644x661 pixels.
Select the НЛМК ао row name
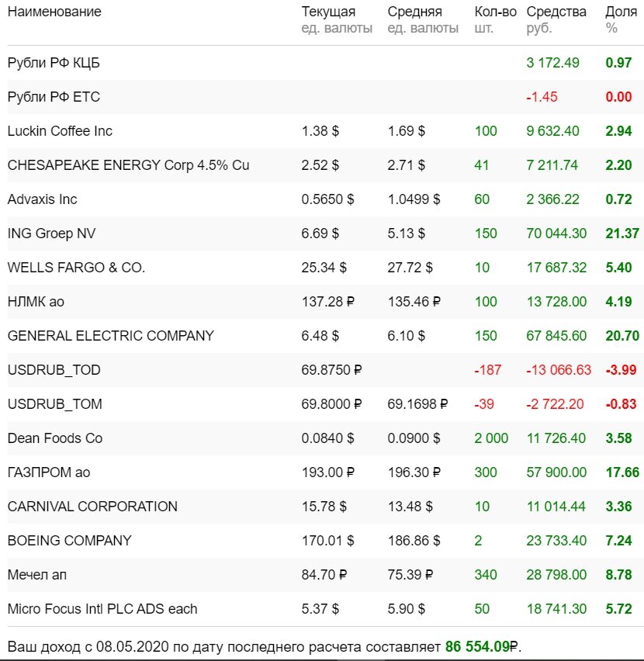click(36, 302)
